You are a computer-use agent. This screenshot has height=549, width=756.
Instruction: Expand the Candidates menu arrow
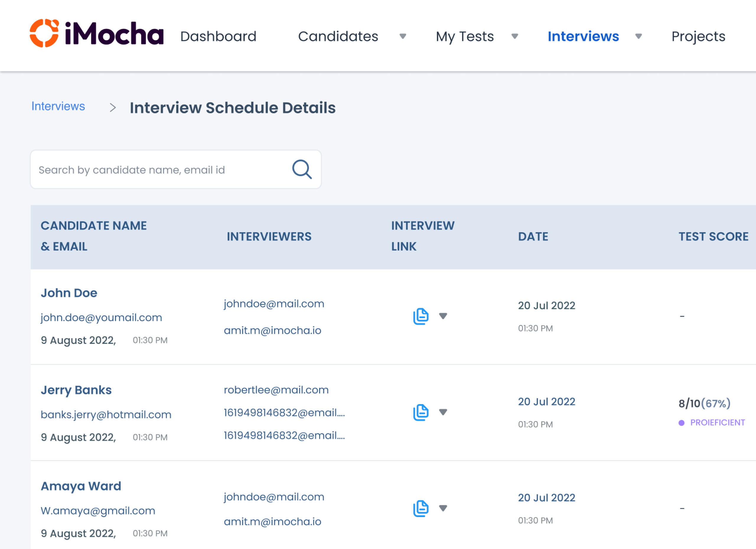403,36
